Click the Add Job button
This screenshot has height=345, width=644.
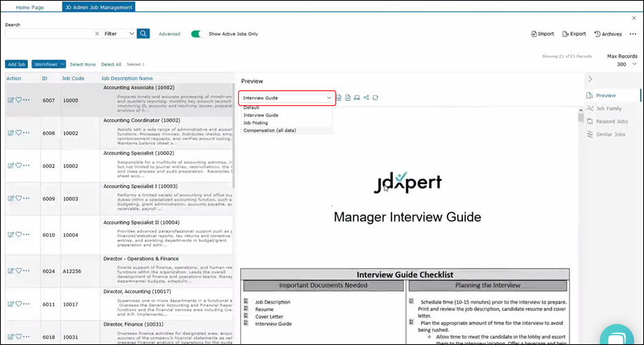click(x=16, y=64)
